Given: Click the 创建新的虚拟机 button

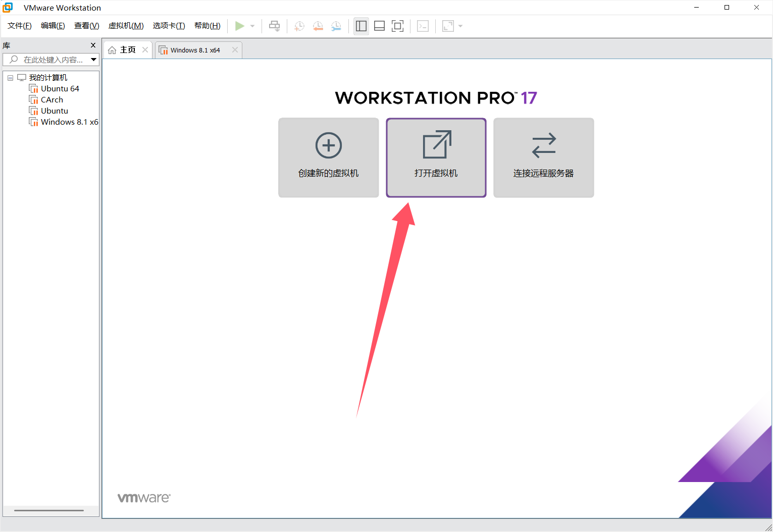Looking at the screenshot, I should 329,157.
